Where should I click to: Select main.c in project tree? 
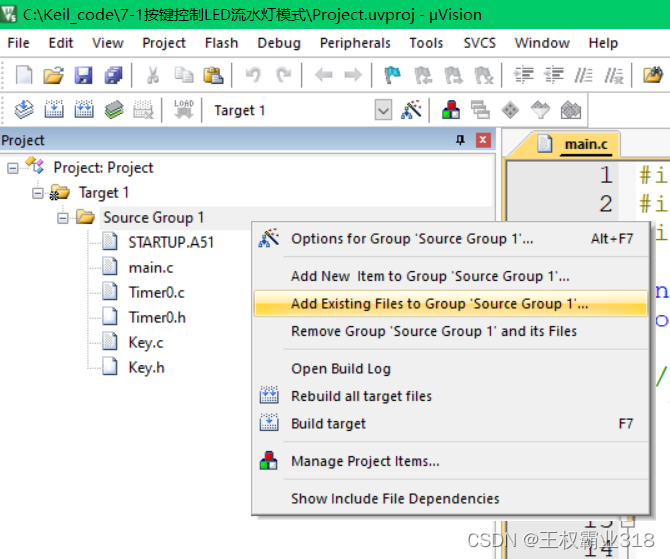click(151, 268)
